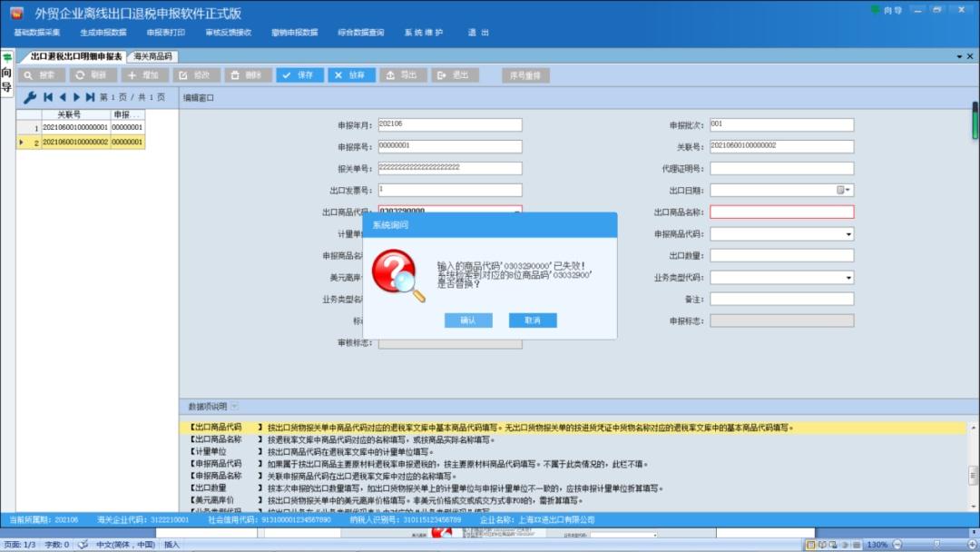Viewport: 980px width, 552px height.
Task: Switch to the 海关商品码 tab
Action: coord(152,56)
